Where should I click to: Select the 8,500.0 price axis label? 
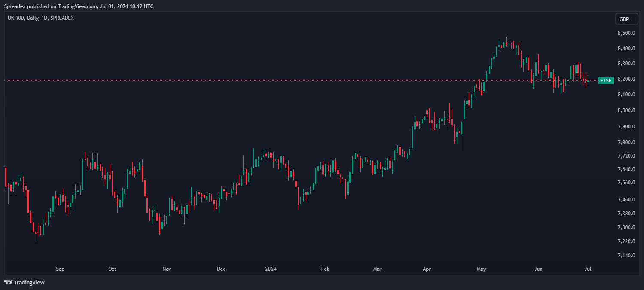(627, 33)
